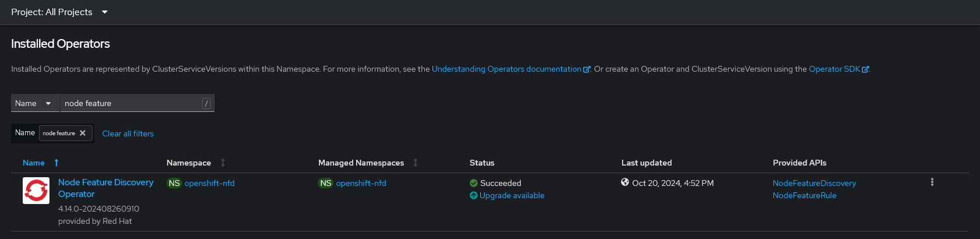Click the green Succeeded status icon
The width and height of the screenshot is (980, 239).
coord(474,183)
